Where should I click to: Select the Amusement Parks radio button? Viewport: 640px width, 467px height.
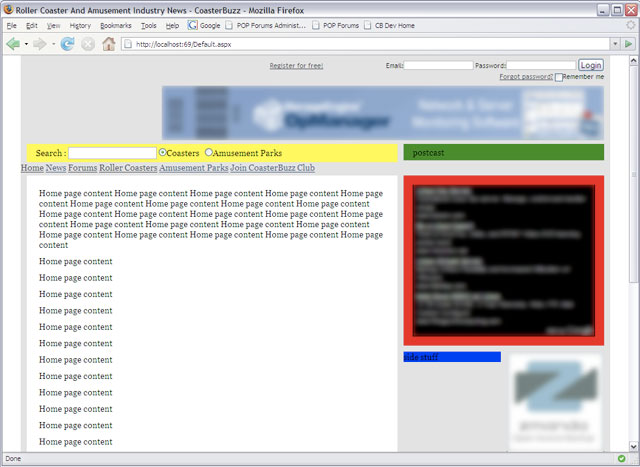point(209,152)
